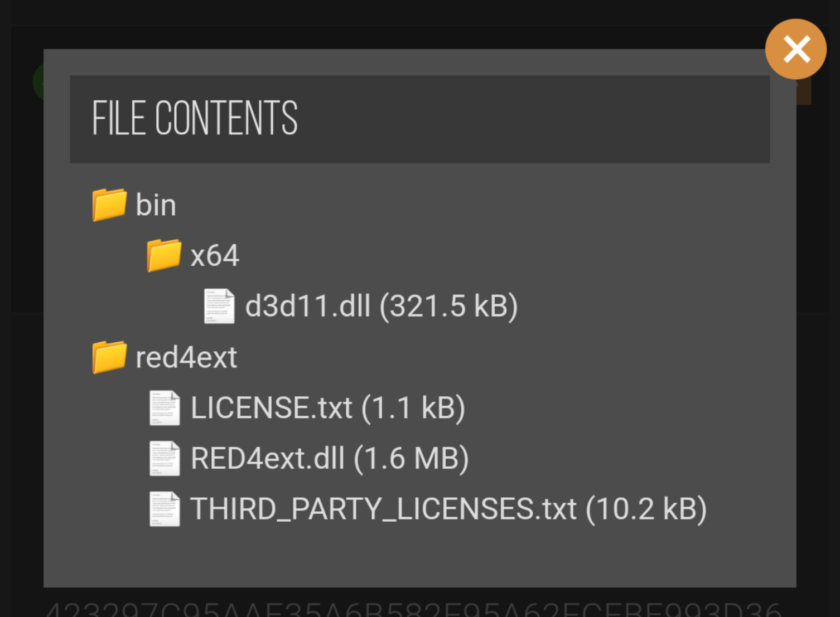Click the FILE CONTENTS header title
The width and height of the screenshot is (840, 617).
point(195,118)
